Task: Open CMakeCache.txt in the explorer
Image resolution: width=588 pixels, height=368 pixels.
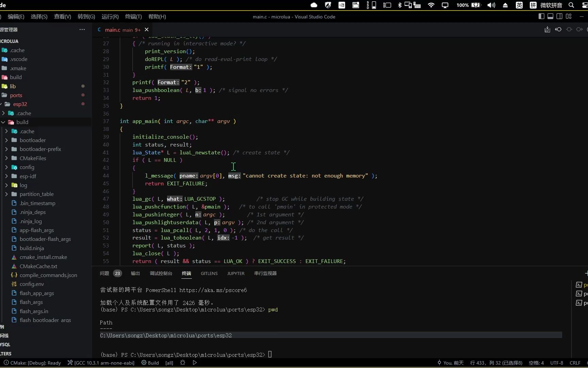Action: (38, 266)
